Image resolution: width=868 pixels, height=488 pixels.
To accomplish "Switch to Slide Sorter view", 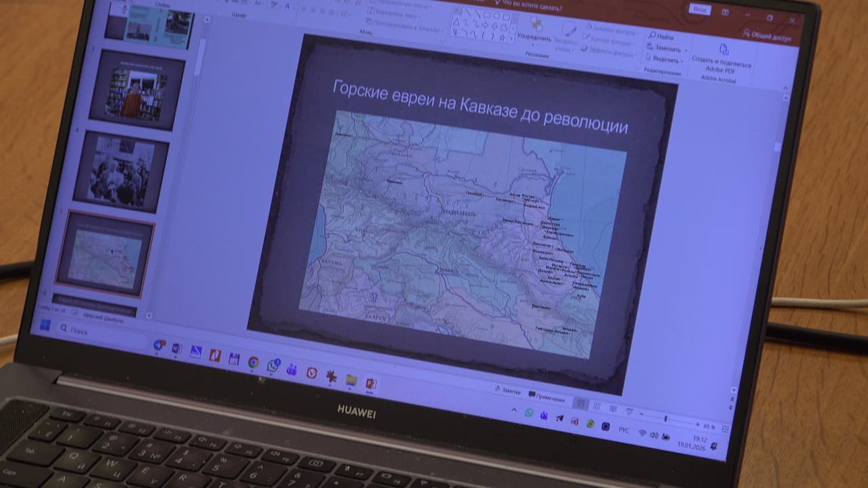I will point(597,406).
